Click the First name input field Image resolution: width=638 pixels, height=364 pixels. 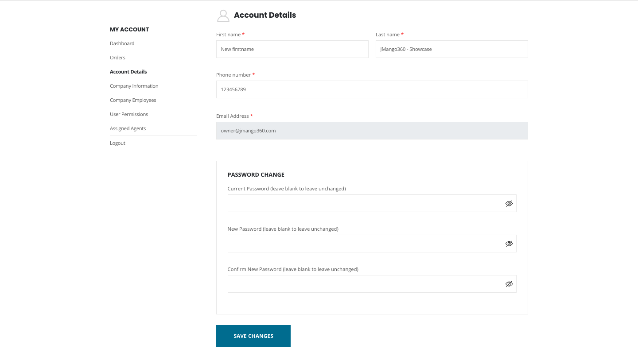(x=292, y=49)
